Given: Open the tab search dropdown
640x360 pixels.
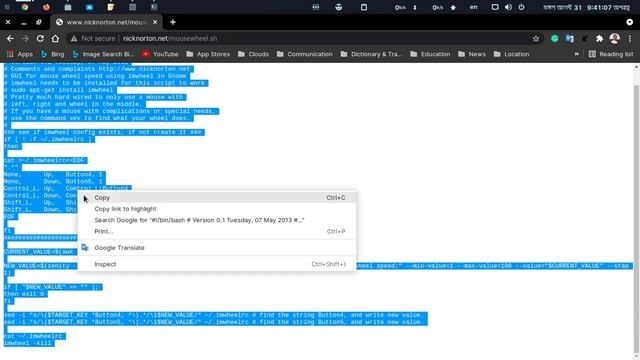Looking at the screenshot, I should (x=629, y=22).
